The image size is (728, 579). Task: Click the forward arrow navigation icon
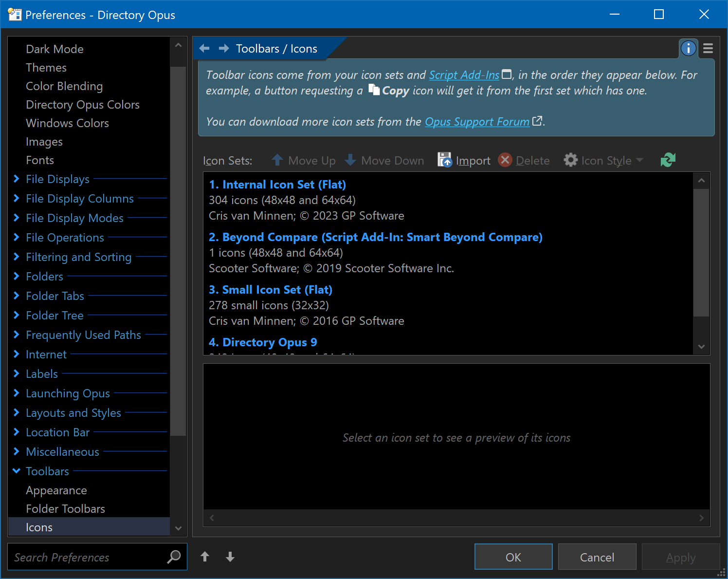[x=224, y=48]
